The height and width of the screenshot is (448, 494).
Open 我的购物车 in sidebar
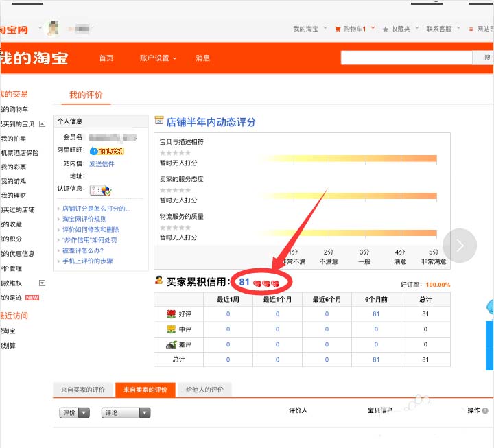coord(14,109)
